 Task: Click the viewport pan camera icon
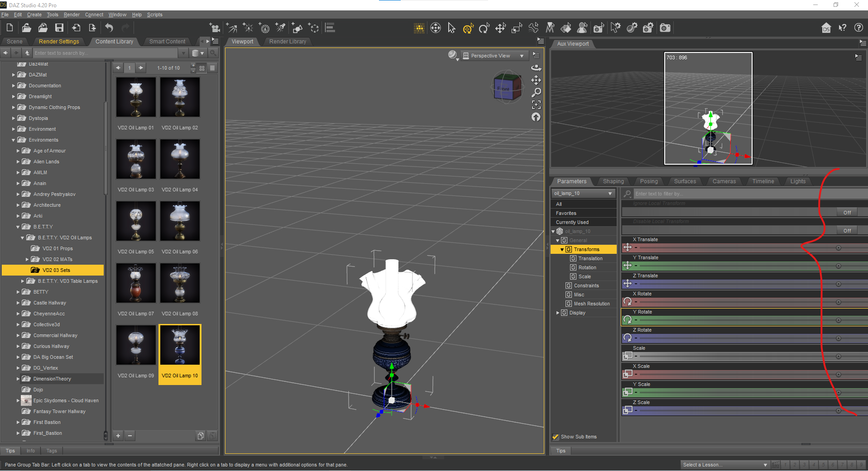(x=536, y=80)
